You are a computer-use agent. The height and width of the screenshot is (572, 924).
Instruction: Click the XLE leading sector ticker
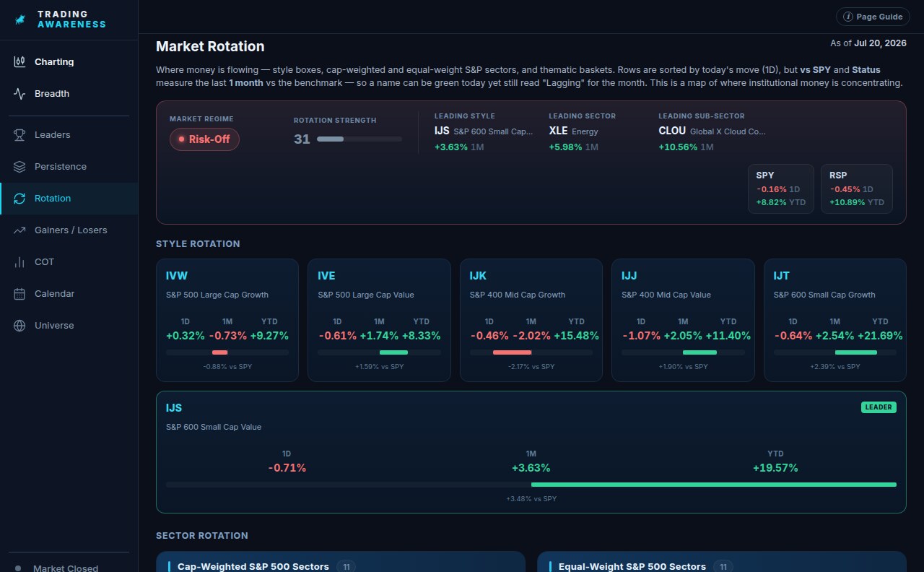tap(558, 131)
